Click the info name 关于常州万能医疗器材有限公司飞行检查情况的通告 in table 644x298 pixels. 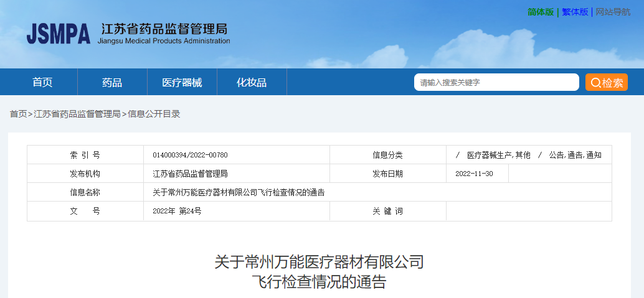(x=239, y=192)
